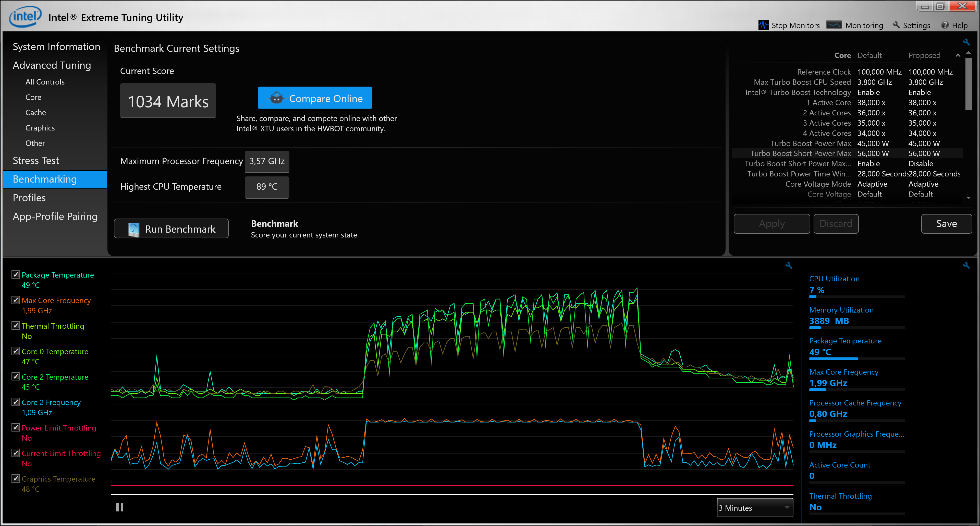Click the 1 Active Core row

[x=847, y=103]
